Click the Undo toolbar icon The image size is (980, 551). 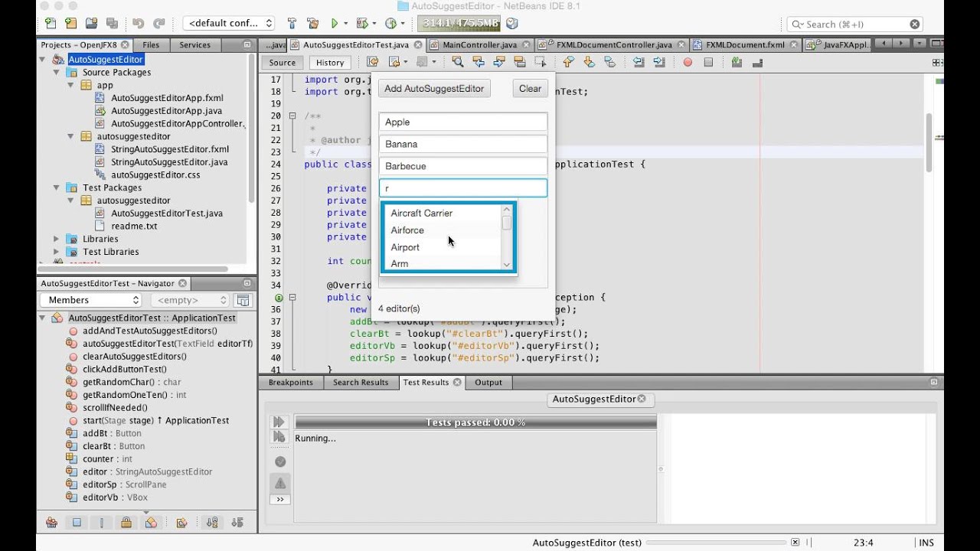click(138, 24)
